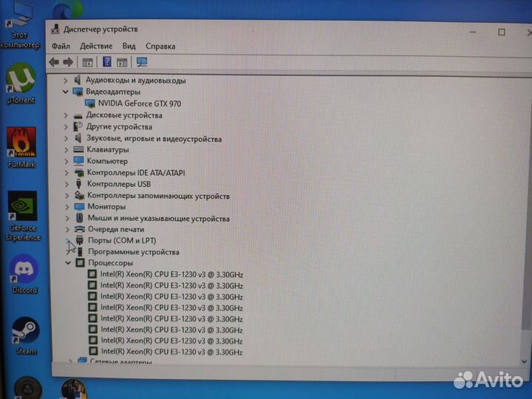Screen dimensions: 532x399
Task: Minimize the Диспетчер устройств window
Action: click(x=473, y=32)
